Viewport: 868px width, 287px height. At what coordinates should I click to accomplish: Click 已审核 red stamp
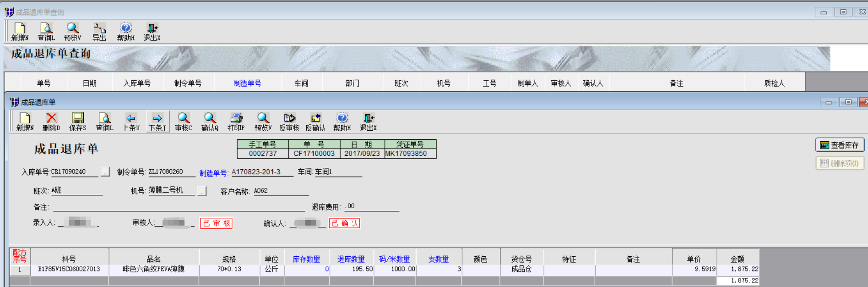coord(217,223)
